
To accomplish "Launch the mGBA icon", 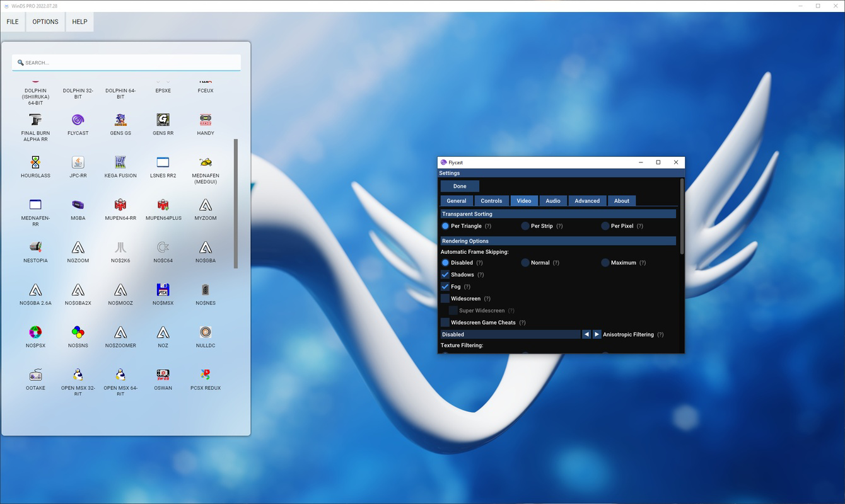I will click(78, 205).
